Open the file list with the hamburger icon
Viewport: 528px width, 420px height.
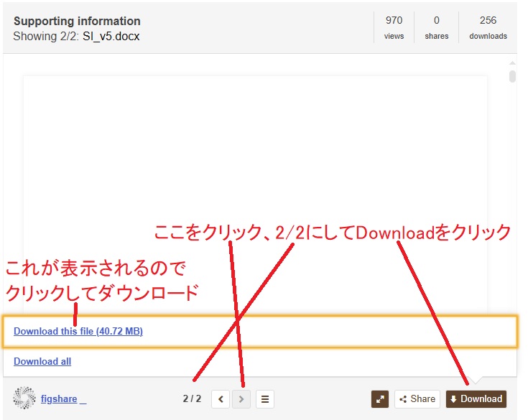coord(264,399)
